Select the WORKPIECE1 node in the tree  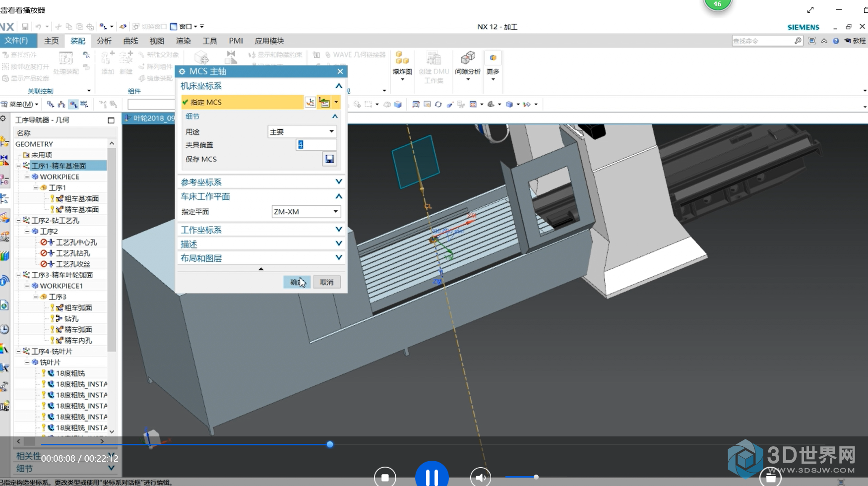(62, 286)
